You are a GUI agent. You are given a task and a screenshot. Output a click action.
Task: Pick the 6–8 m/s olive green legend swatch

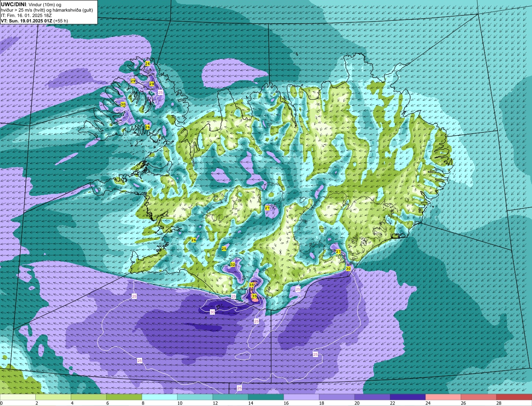[x=124, y=397]
